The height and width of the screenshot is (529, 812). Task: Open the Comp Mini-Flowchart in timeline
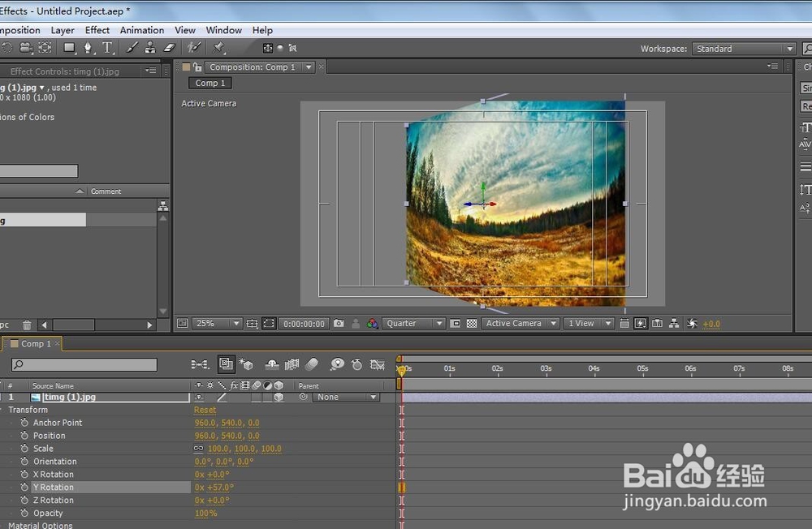point(200,364)
